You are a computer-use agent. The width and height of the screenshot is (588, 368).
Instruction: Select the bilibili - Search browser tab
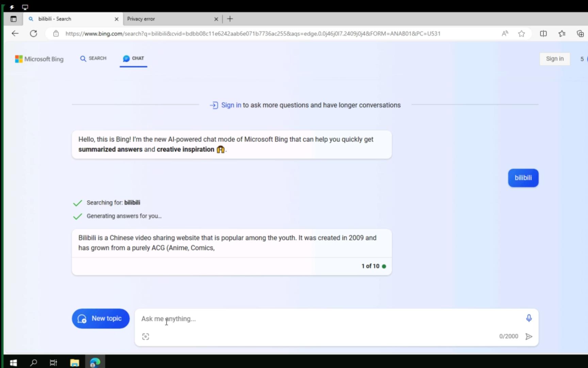click(x=73, y=19)
